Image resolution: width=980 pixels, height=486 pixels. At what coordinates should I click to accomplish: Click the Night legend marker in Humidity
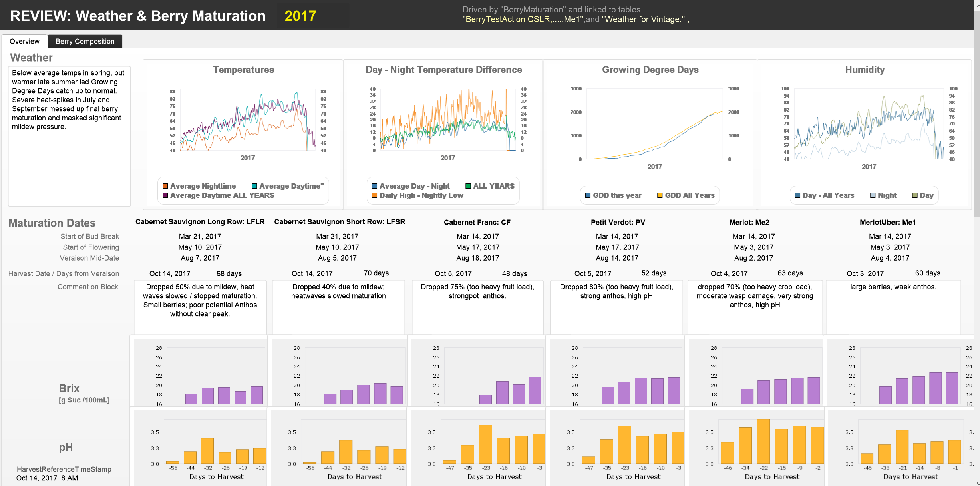(873, 195)
